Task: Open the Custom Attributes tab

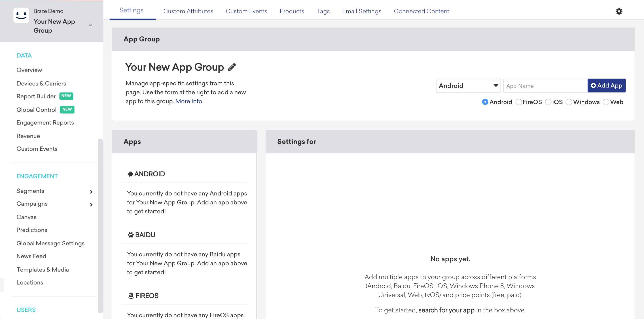Action: [x=188, y=11]
